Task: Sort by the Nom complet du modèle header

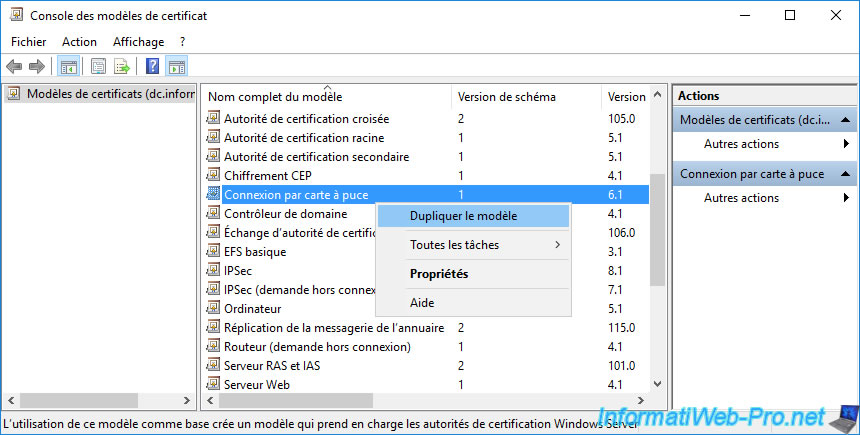Action: [x=275, y=97]
